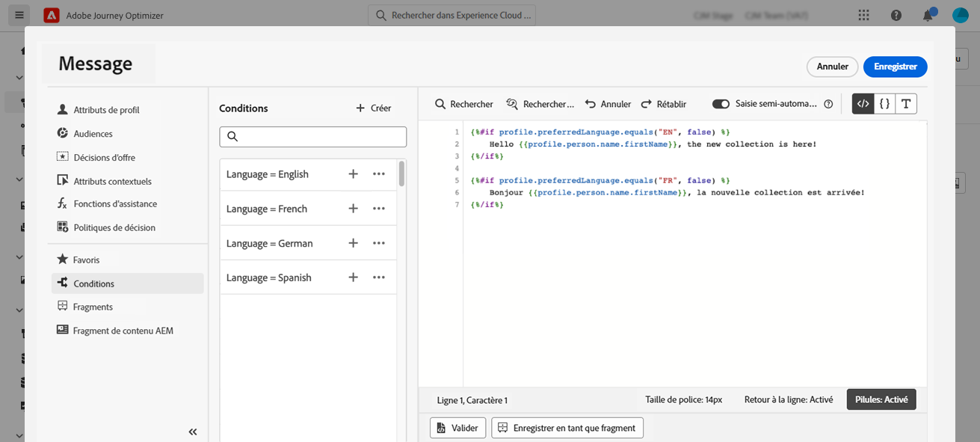
Task: Open Attributs de profil in the sidebar
Action: point(106,110)
